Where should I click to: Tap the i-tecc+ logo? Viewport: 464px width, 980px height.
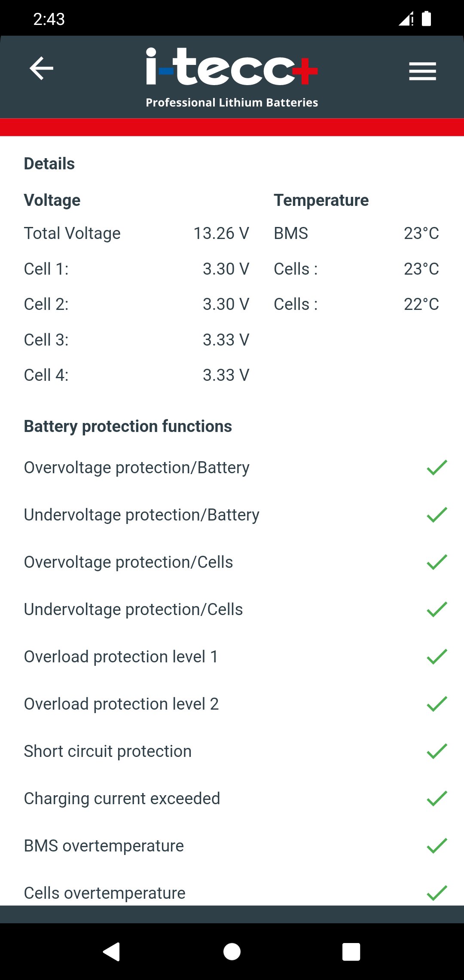pyautogui.click(x=232, y=77)
